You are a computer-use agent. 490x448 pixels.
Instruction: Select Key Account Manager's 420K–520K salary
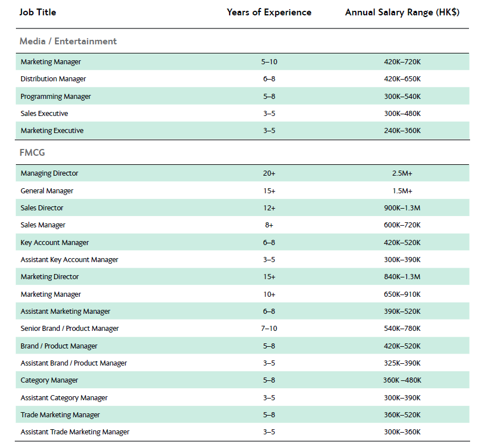(x=402, y=243)
